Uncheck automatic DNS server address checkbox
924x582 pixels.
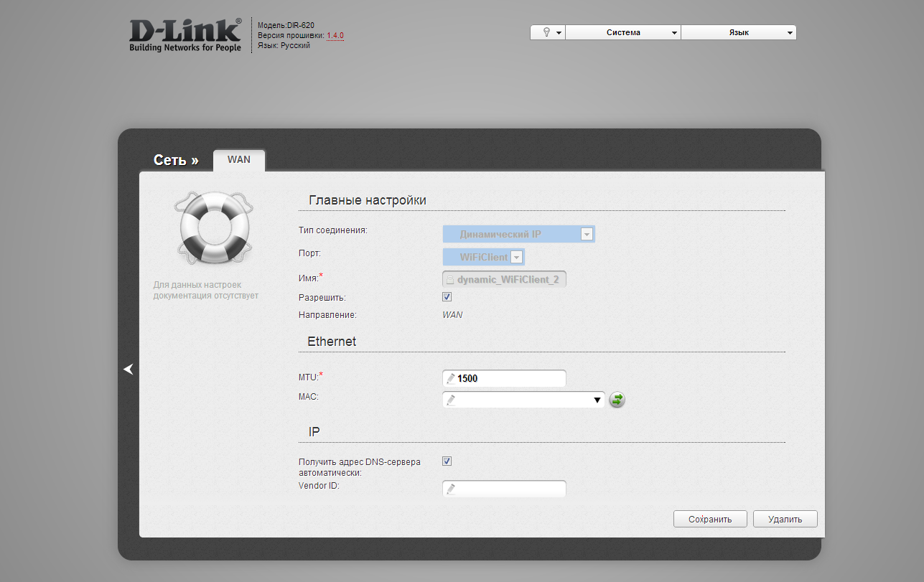(x=447, y=461)
